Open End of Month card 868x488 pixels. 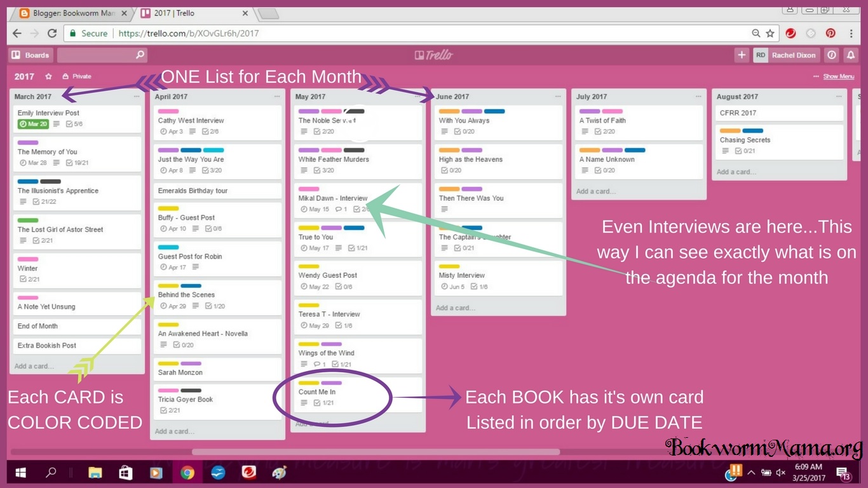[78, 326]
